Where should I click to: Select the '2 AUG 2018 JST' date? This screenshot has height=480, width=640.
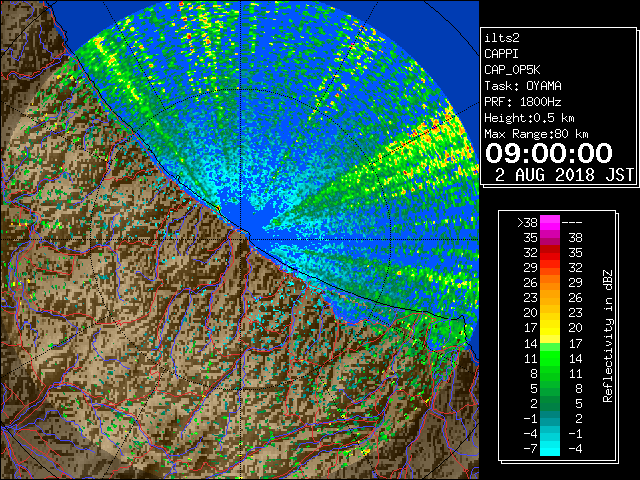click(x=564, y=175)
